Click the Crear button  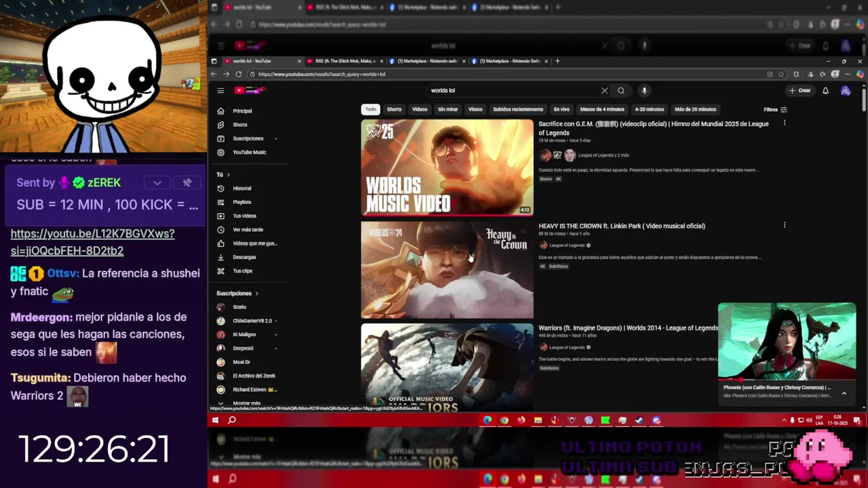click(800, 90)
